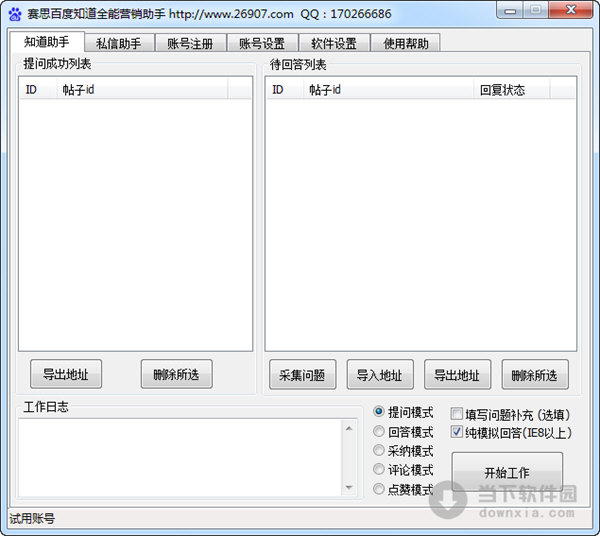This screenshot has height=536, width=600.
Task: Select the 评论模式 radio button
Action: point(403,470)
